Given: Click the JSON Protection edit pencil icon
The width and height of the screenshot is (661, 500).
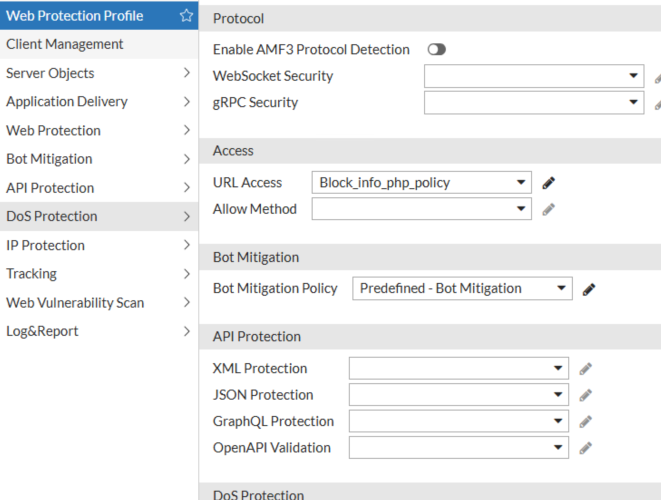Looking at the screenshot, I should click(x=585, y=395).
